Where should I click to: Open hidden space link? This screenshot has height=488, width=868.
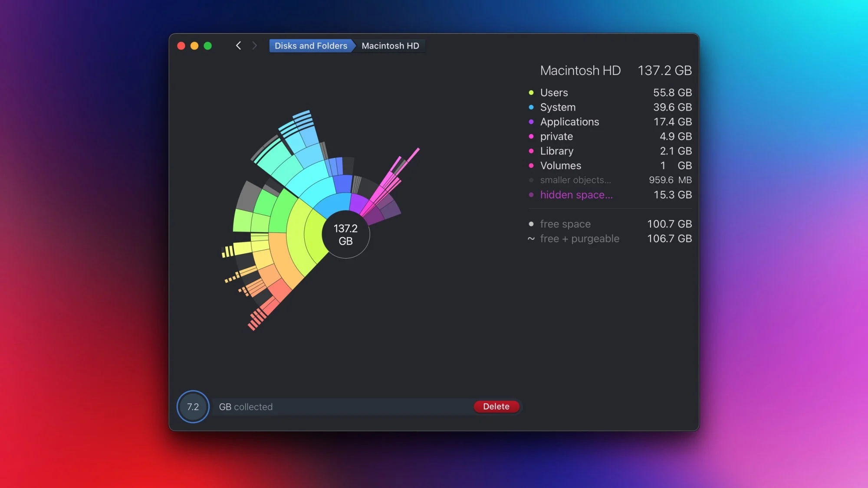click(576, 195)
